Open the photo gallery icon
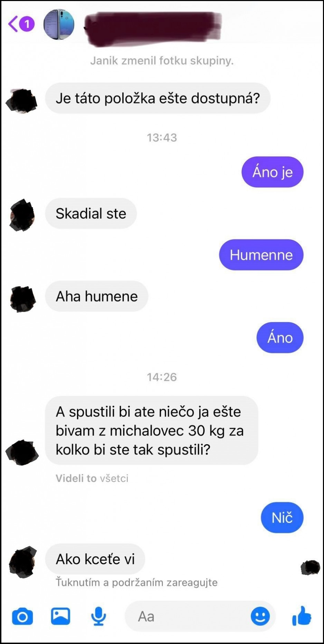The width and height of the screenshot is (324, 644). (60, 616)
